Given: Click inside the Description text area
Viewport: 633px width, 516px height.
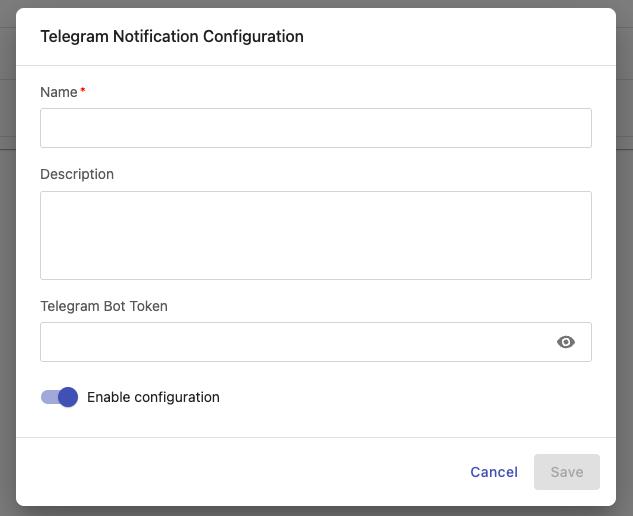Looking at the screenshot, I should [x=315, y=235].
